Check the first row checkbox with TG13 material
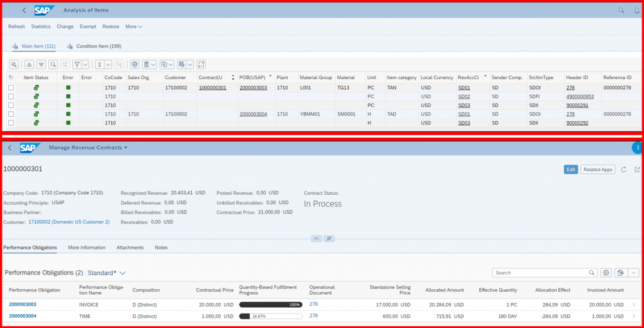Image resolution: width=644 pixels, height=328 pixels. point(11,87)
